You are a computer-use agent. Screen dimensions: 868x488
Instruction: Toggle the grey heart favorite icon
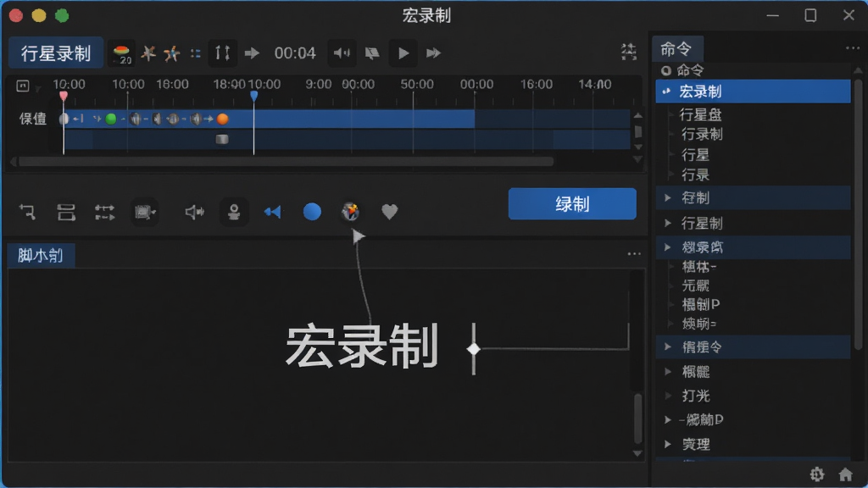[390, 211]
